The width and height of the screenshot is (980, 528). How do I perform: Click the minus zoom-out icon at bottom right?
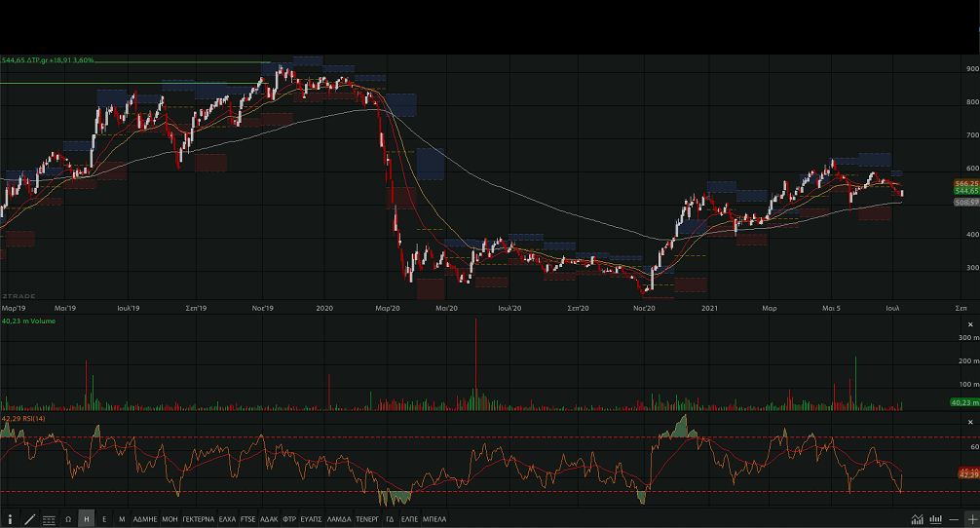pos(953,519)
